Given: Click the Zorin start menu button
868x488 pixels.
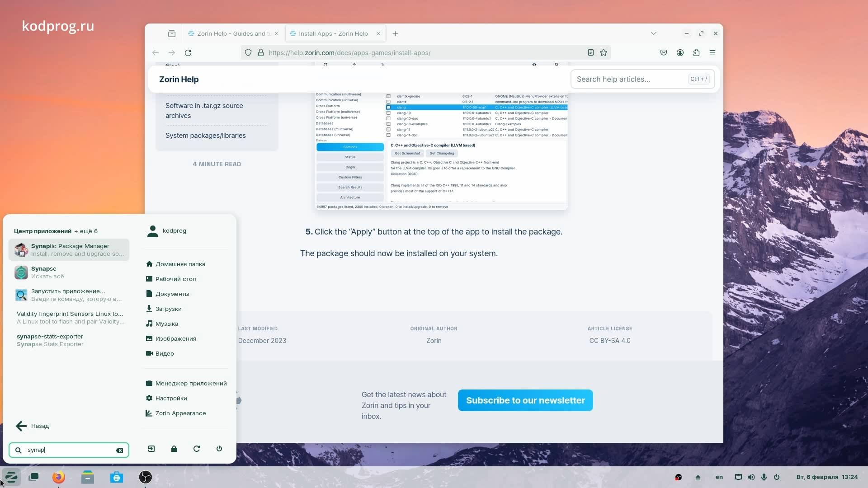Looking at the screenshot, I should click(x=11, y=477).
